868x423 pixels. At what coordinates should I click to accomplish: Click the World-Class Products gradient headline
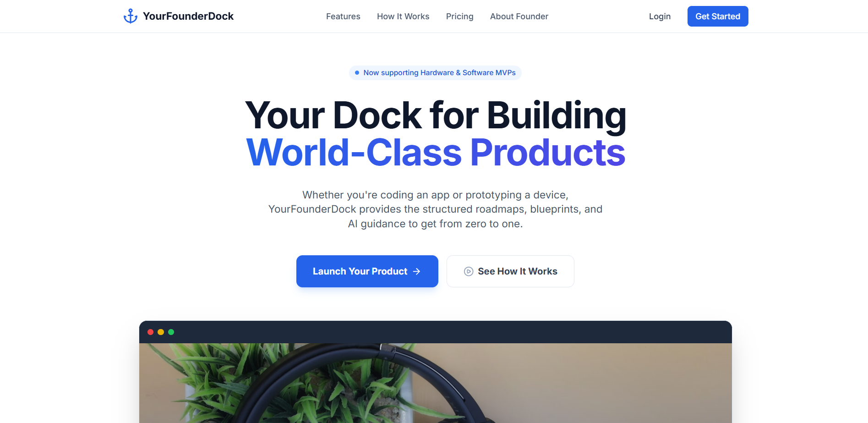click(436, 153)
